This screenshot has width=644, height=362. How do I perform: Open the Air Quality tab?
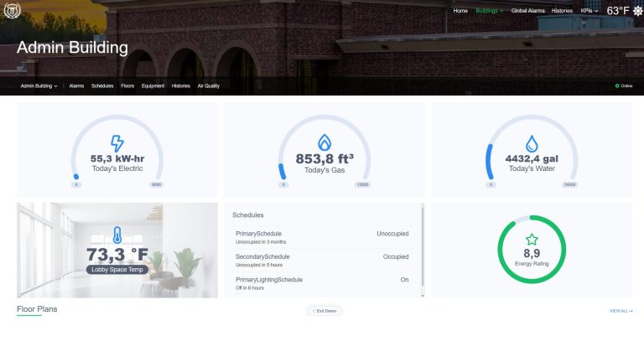208,85
